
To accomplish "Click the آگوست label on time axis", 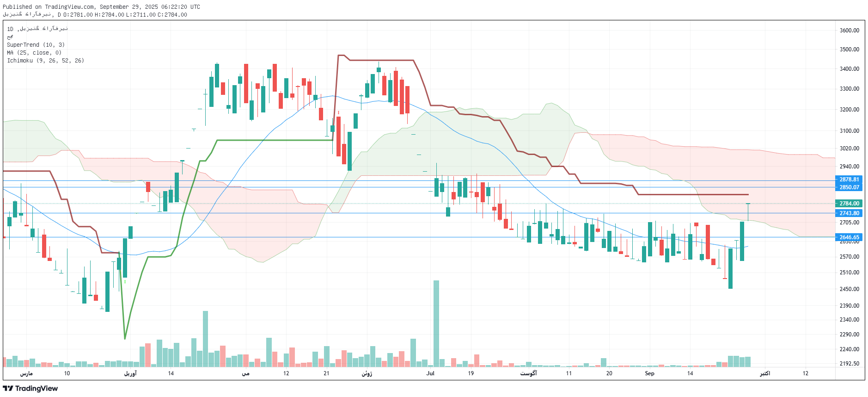I will (528, 373).
